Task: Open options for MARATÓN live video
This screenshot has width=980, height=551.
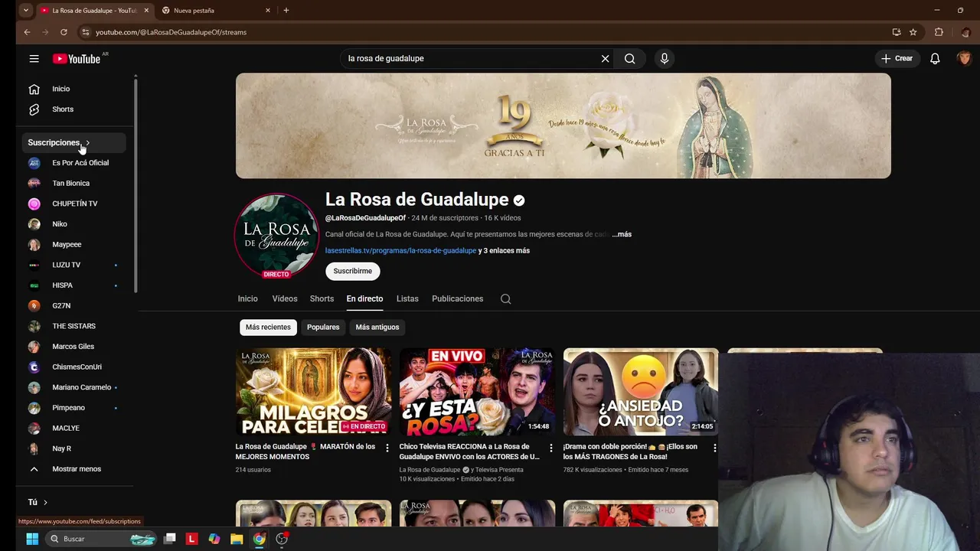Action: pyautogui.click(x=387, y=448)
